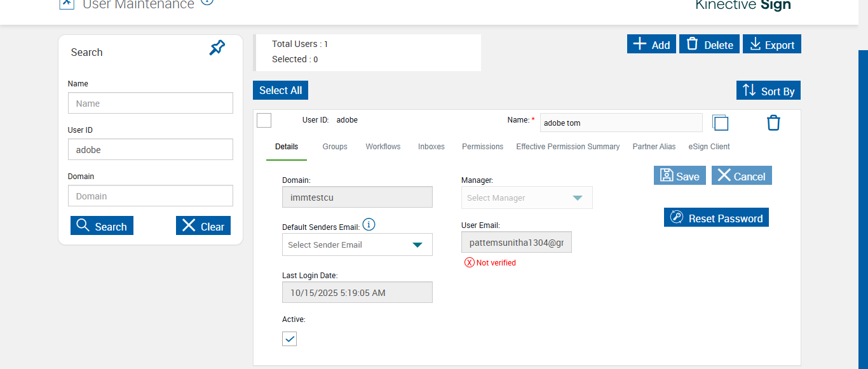868x369 pixels.
Task: Click the Search button
Action: (x=102, y=226)
